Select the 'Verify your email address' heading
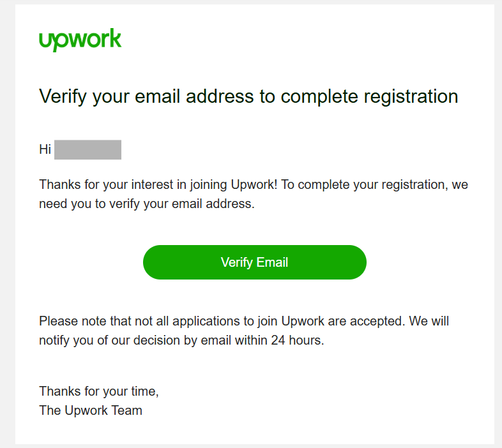 point(248,96)
